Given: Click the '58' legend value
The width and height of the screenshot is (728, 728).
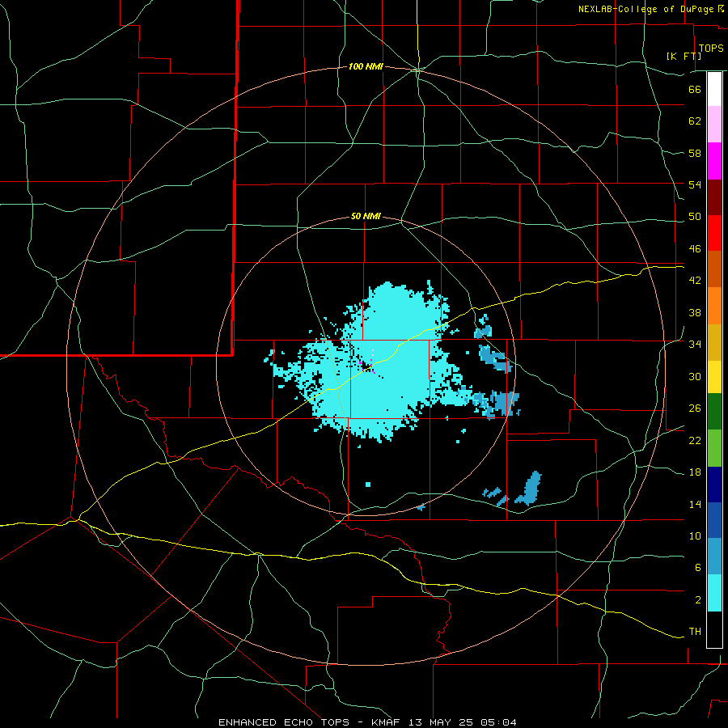Looking at the screenshot, I should coord(695,153).
